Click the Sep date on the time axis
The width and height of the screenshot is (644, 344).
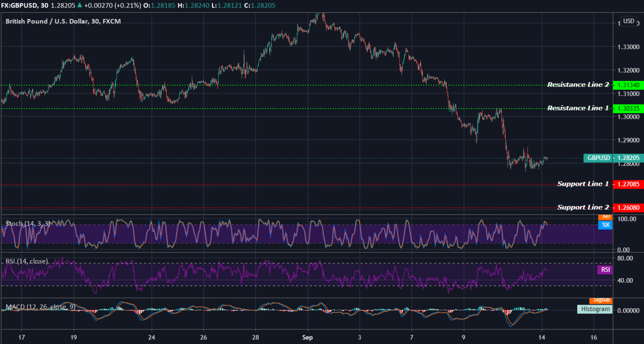coord(307,337)
